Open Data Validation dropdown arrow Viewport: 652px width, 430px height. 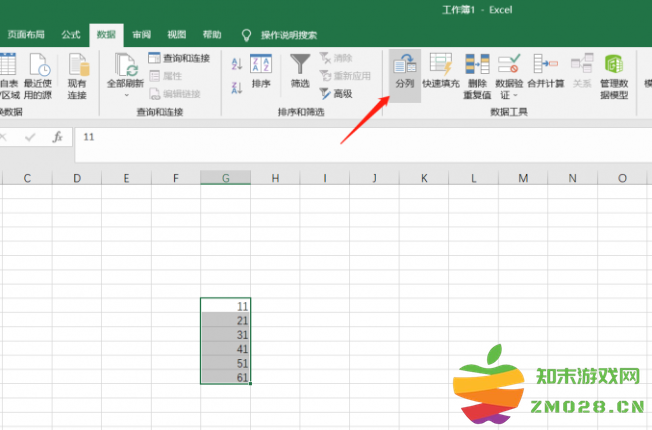[515, 95]
